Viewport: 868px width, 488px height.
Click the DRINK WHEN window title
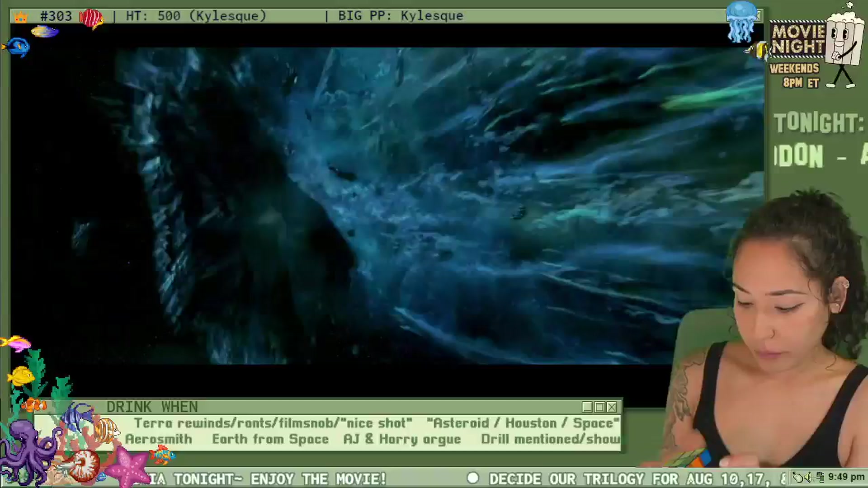point(152,407)
